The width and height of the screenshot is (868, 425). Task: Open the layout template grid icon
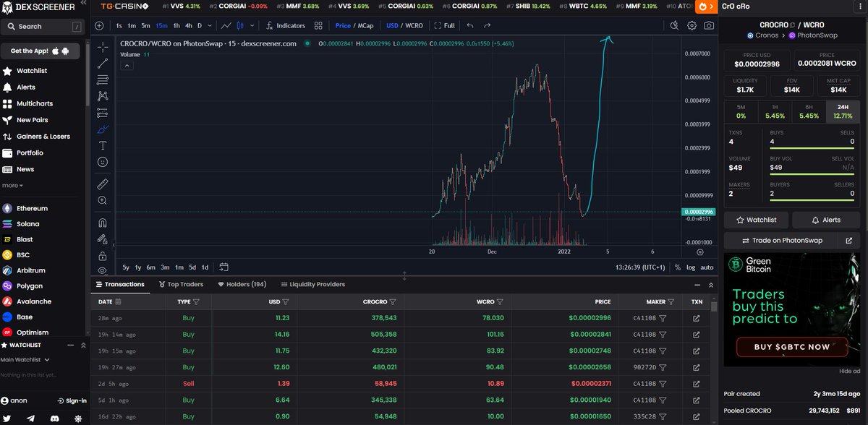click(318, 25)
